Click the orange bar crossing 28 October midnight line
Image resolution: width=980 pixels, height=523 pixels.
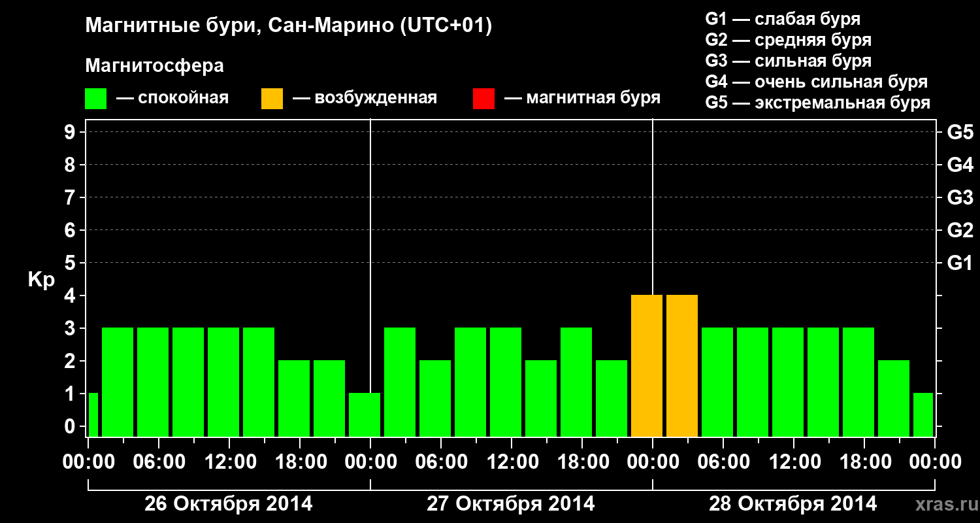[647, 365]
